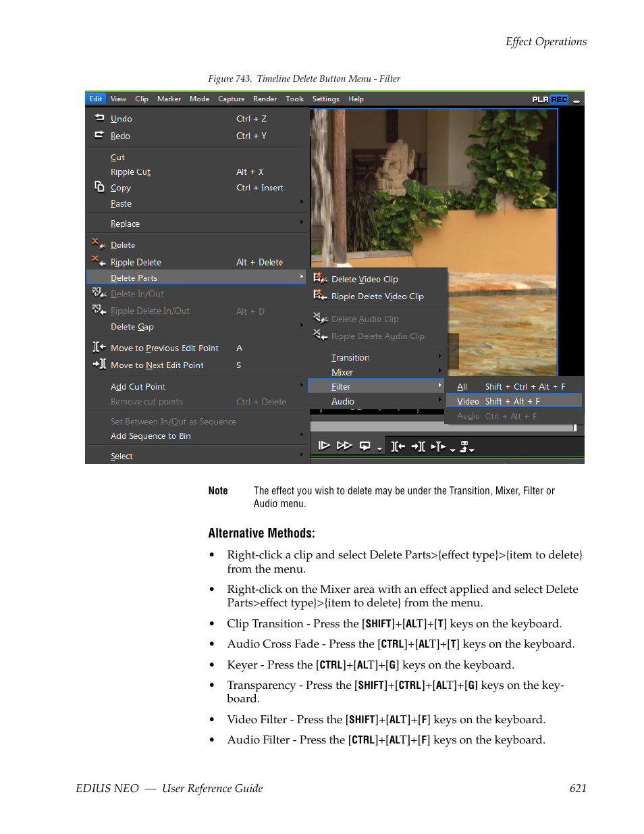Open the dropdown arrow beside Play Current Area
Screen dimensions: 644x834
pos(453,449)
